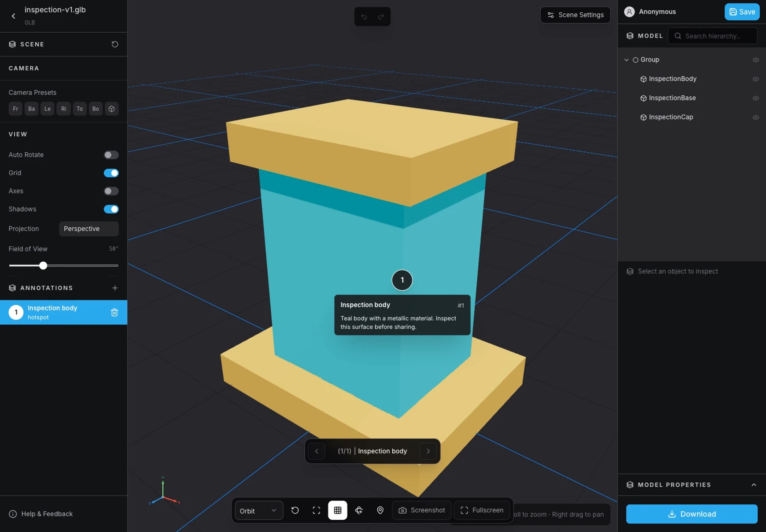
Task: Open the Projection Perspective dropdown
Action: click(x=89, y=229)
